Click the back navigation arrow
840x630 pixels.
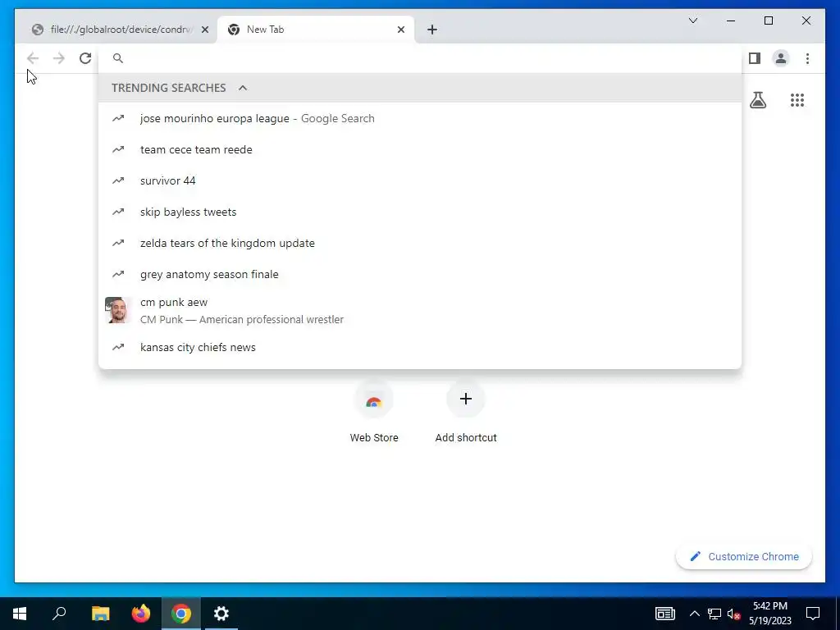33,58
